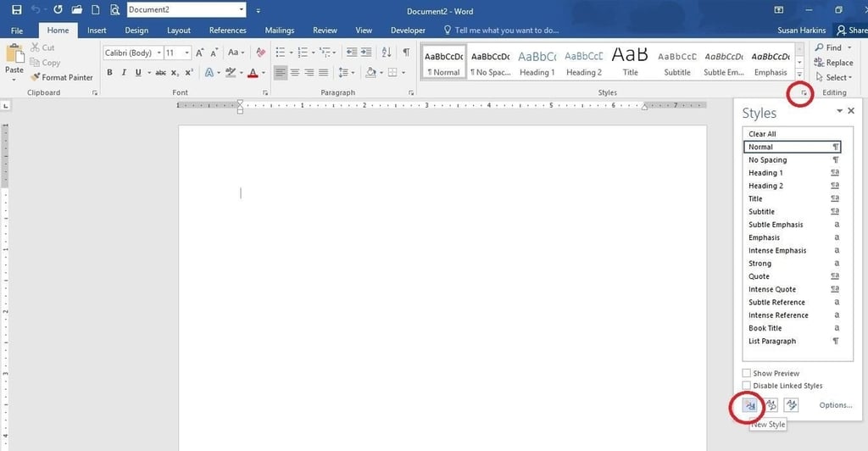868x451 pixels.
Task: Pick the font color red A button
Action: [253, 73]
